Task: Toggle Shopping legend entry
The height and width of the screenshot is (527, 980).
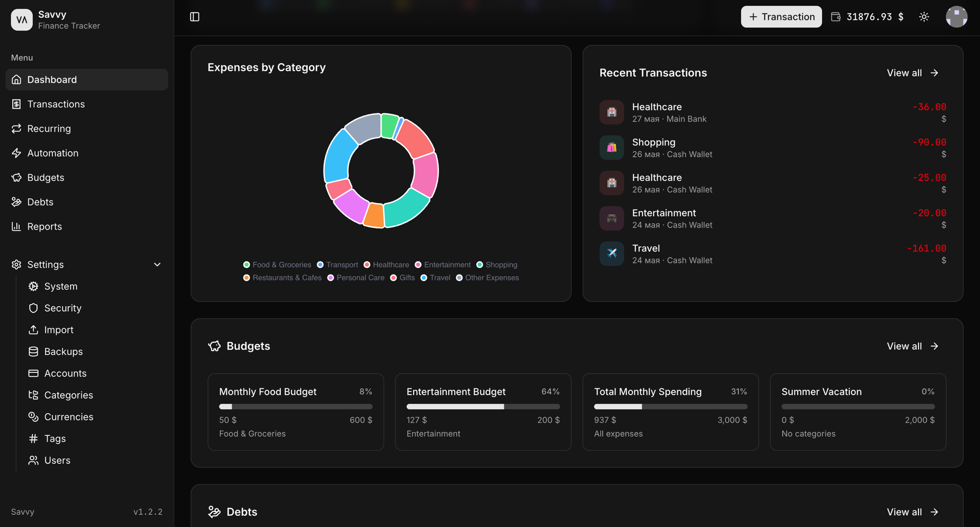Action: point(497,264)
